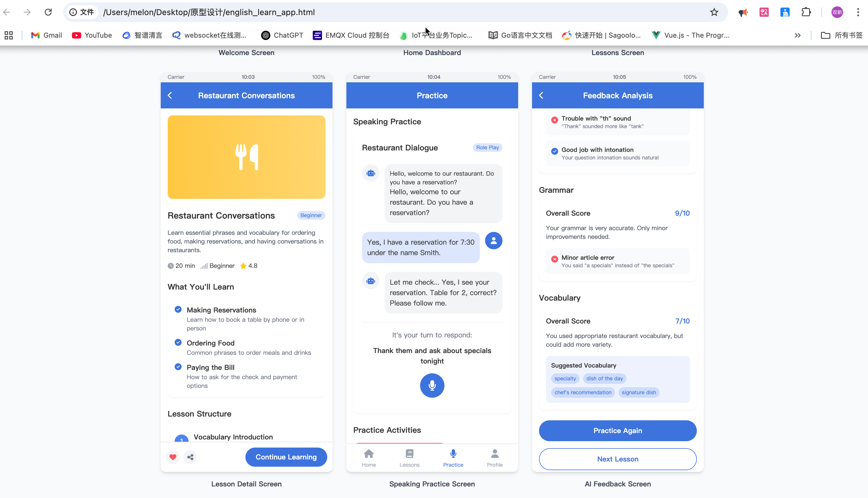
Task: Go back from Restaurant Conversations header
Action: 170,95
